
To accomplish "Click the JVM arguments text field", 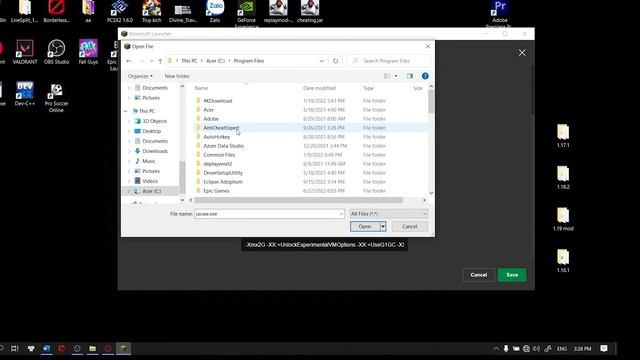I will point(324,245).
